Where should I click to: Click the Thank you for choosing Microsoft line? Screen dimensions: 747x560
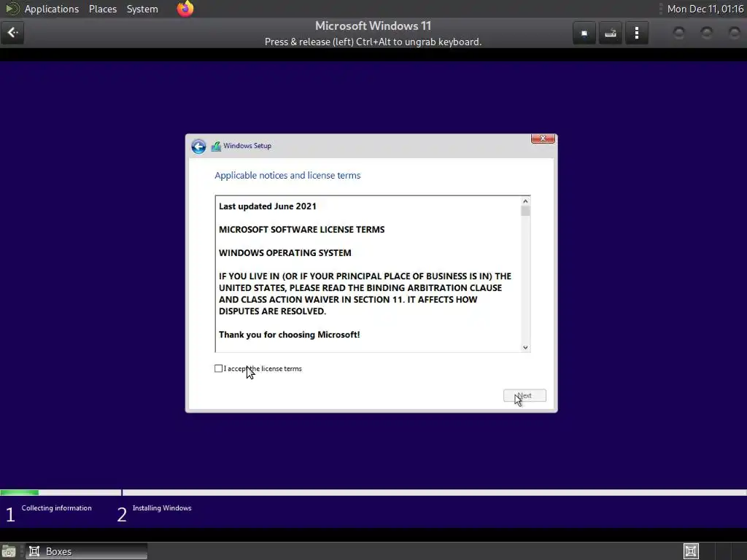click(x=289, y=335)
